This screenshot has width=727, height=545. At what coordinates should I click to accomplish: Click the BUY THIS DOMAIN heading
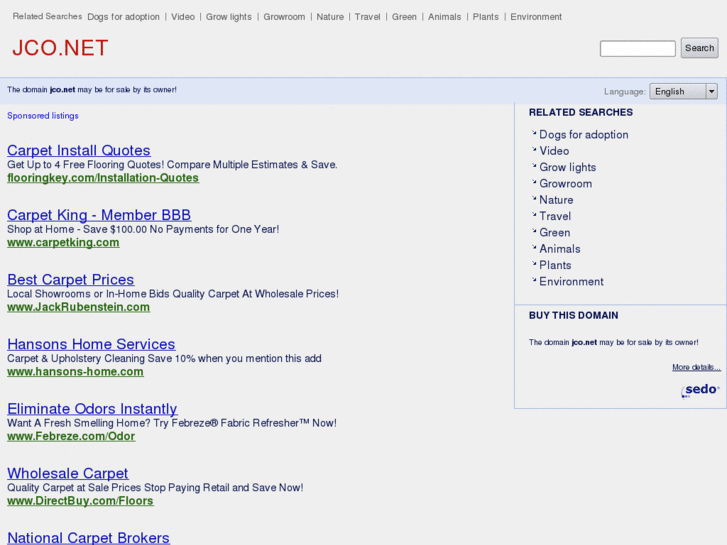click(574, 315)
